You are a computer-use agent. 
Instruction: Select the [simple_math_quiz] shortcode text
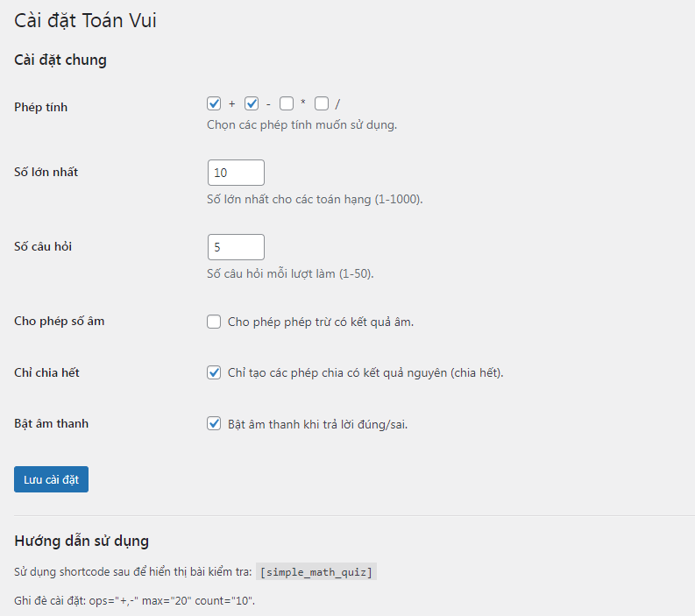tap(316, 571)
